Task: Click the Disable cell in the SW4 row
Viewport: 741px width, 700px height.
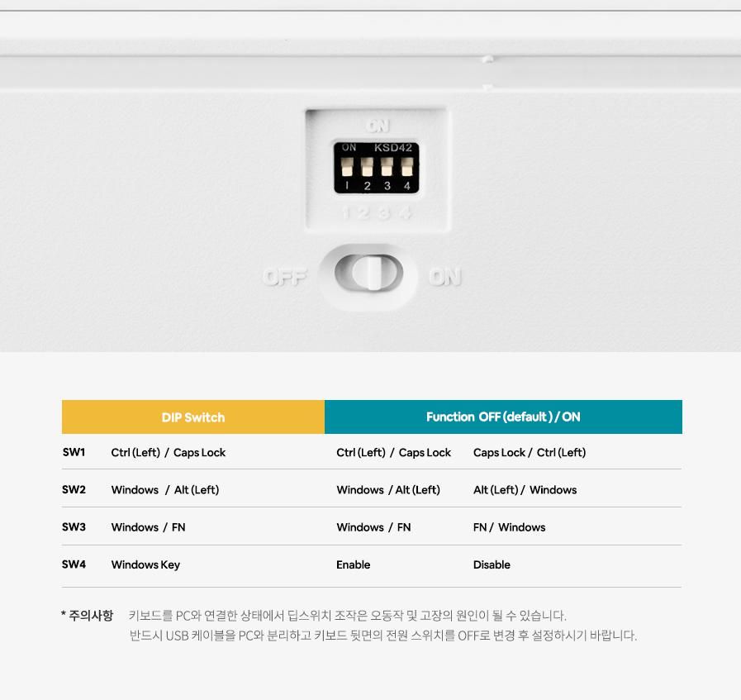Action: tap(492, 564)
